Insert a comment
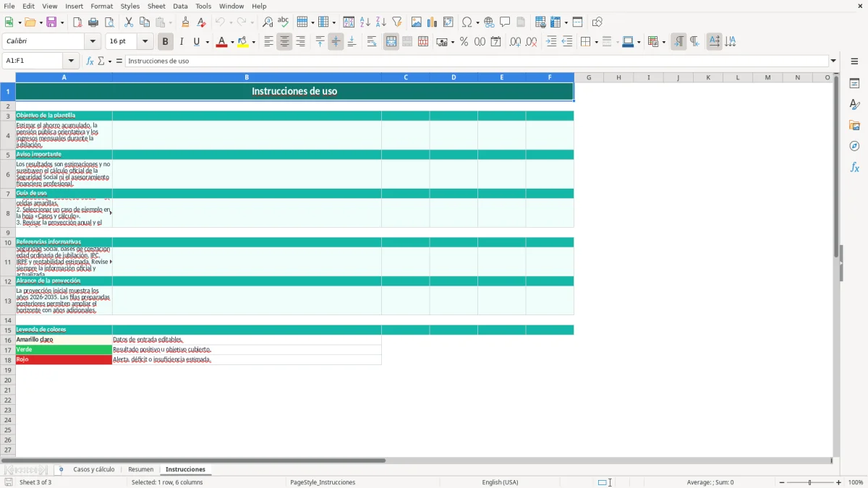868x488 pixels. (x=505, y=22)
